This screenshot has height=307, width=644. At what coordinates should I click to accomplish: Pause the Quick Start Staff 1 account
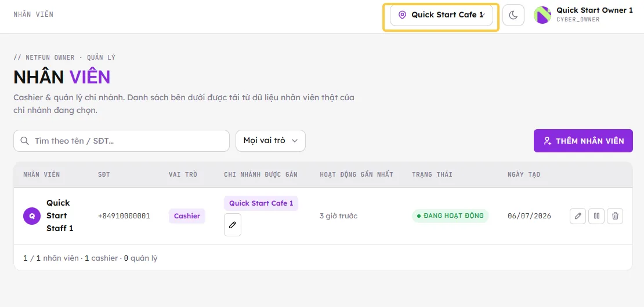(x=596, y=215)
